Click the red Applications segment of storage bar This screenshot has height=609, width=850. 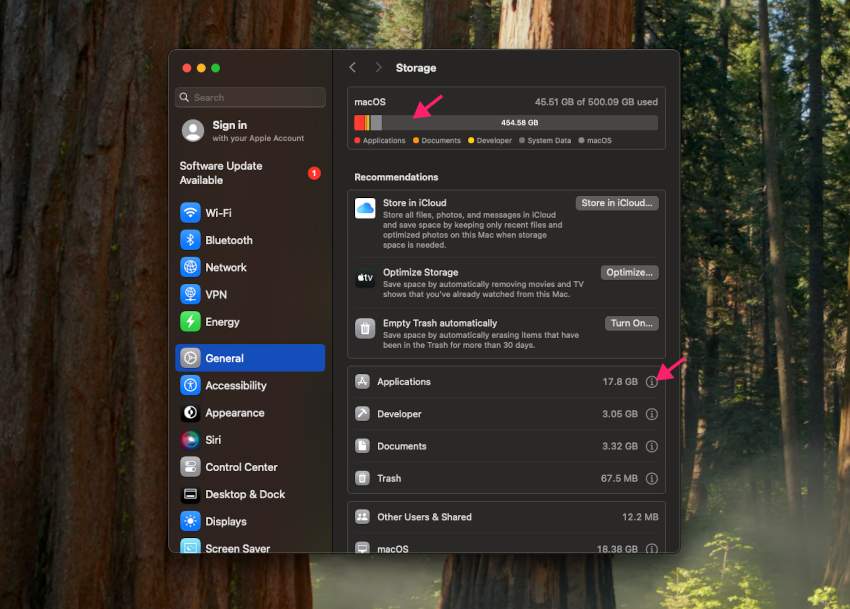click(359, 123)
